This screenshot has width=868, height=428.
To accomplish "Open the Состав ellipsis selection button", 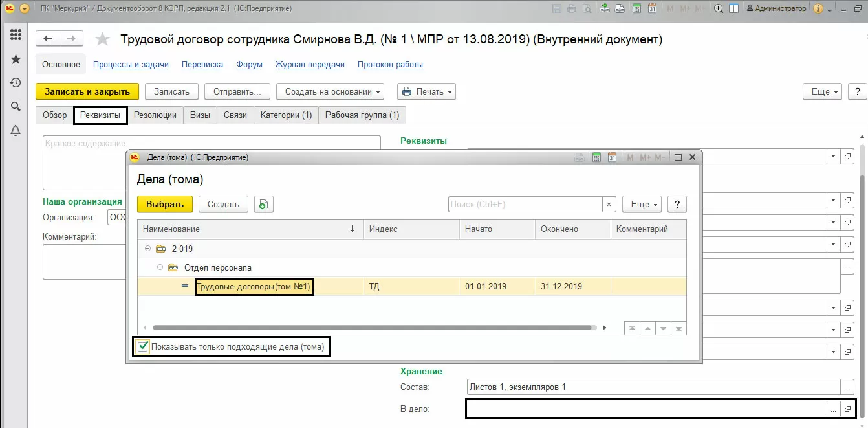I will 848,387.
